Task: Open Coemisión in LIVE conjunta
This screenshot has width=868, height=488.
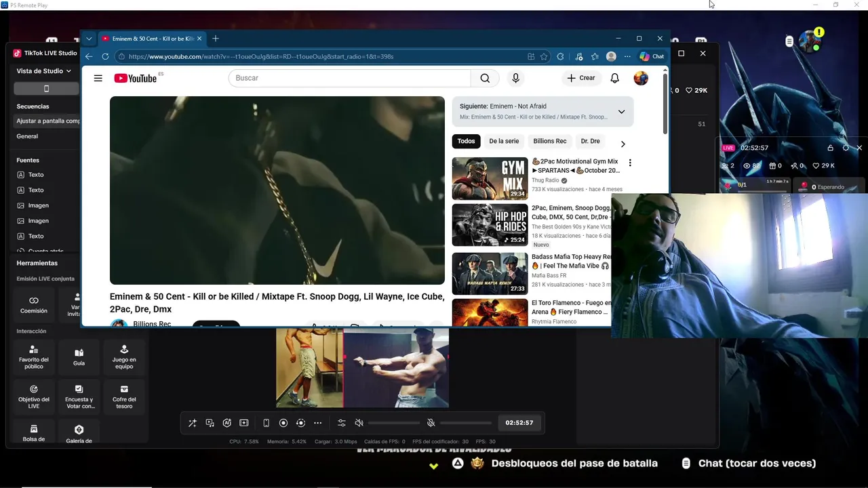Action: coord(34,305)
